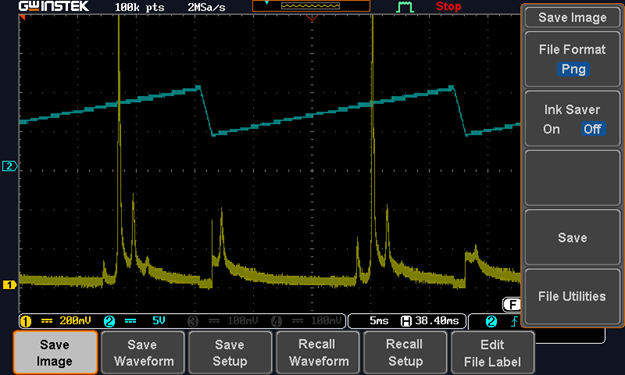Click the red Stop status text
The height and width of the screenshot is (375, 625).
point(448,6)
